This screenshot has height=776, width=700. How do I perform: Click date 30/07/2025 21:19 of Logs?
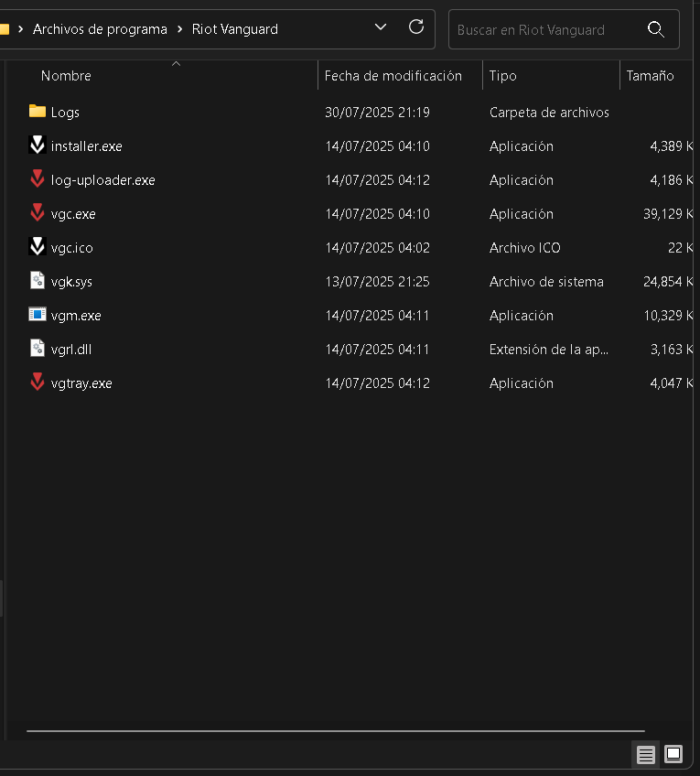377,113
